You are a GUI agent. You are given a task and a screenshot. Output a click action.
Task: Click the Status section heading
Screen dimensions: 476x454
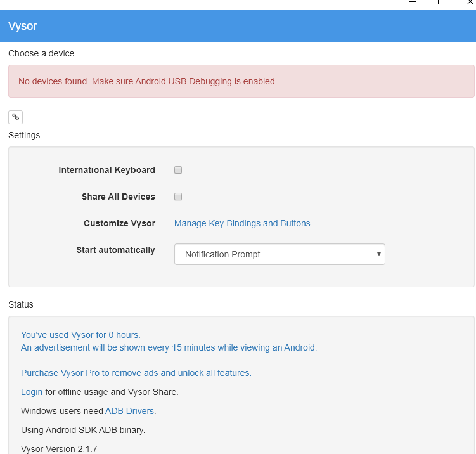(21, 304)
